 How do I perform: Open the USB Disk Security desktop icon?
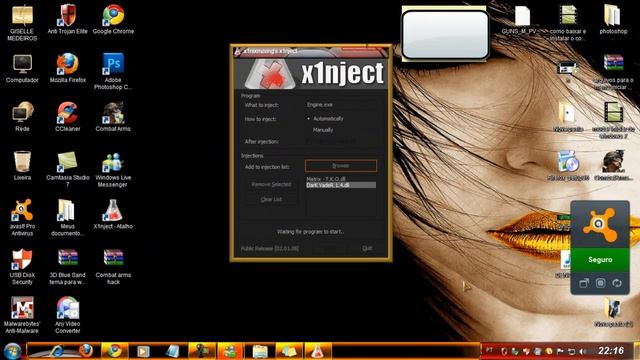pyautogui.click(x=22, y=267)
